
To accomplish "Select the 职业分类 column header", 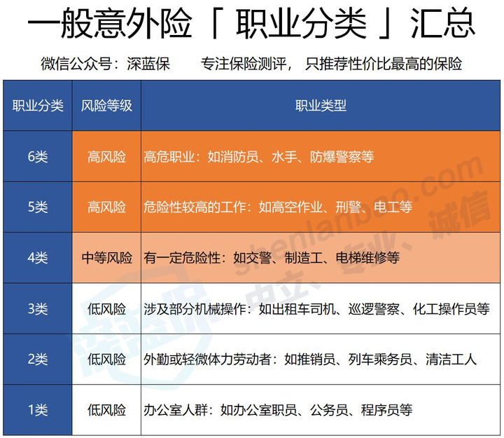I will point(38,106).
